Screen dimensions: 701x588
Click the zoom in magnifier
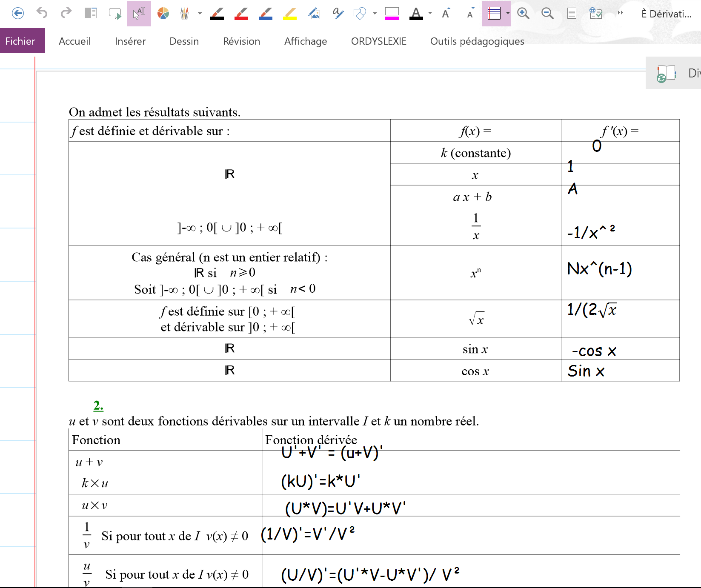pos(523,14)
